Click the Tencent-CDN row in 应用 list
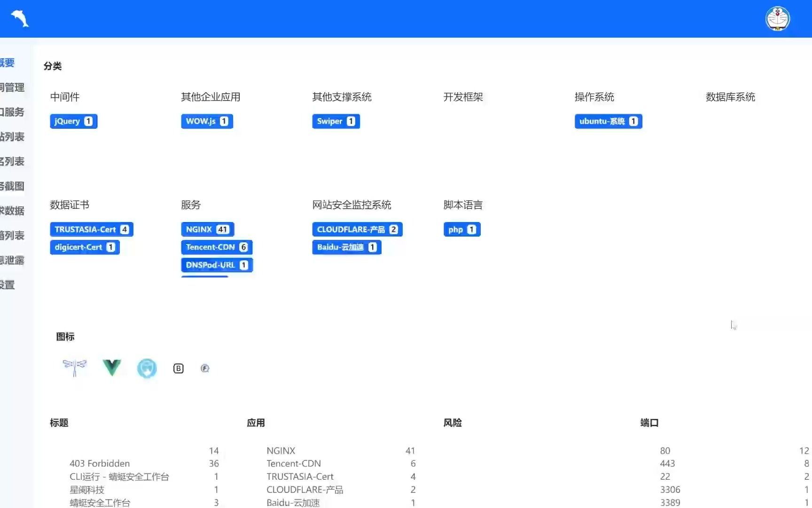This screenshot has height=508, width=812. [341, 464]
